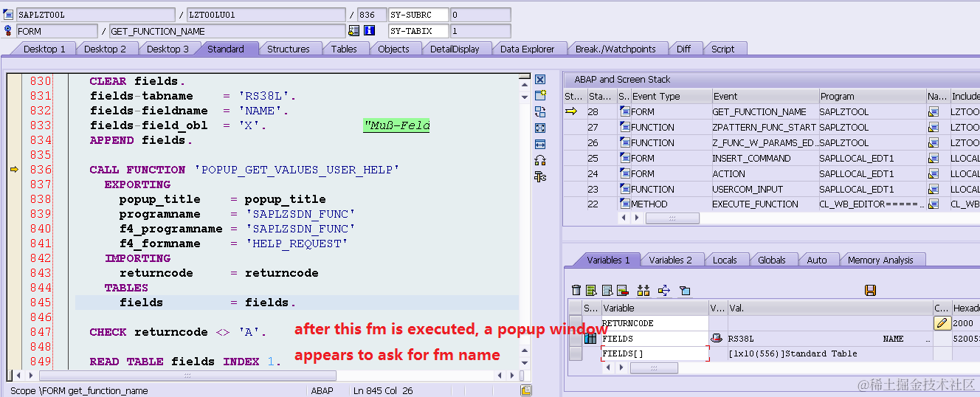
Task: Click the Val. column header in Variables table
Action: (x=830, y=308)
